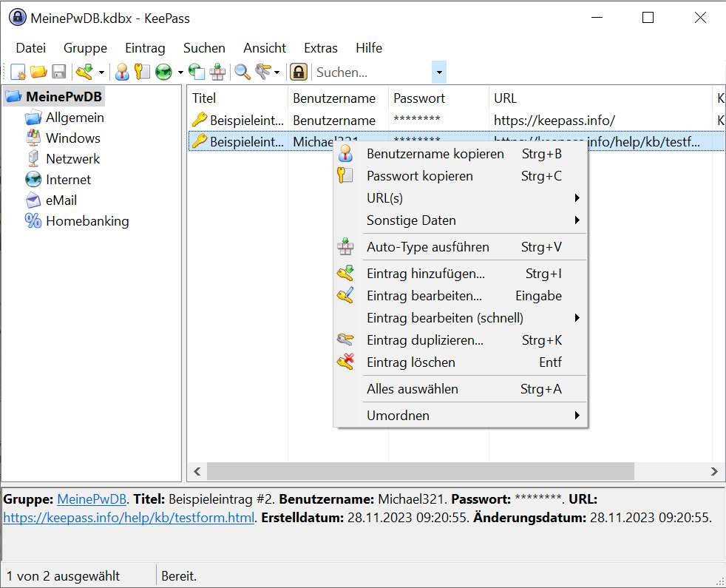Click the Windows group icon in tree
The image size is (726, 588).
(33, 138)
